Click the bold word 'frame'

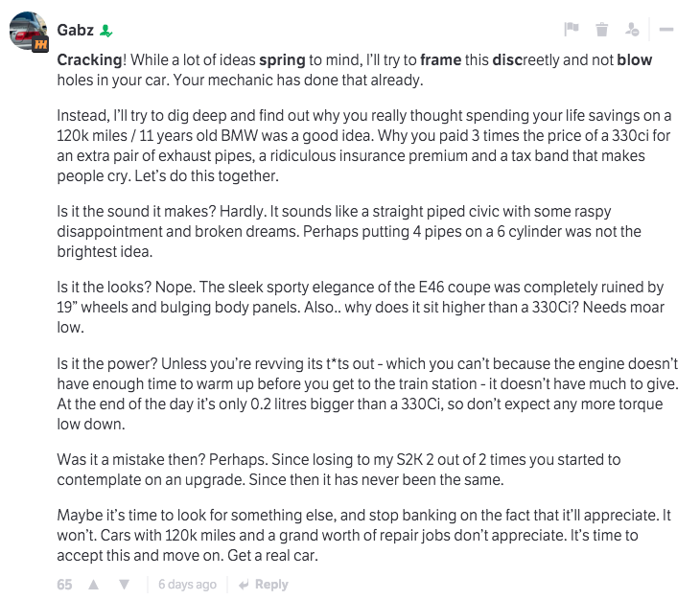(440, 59)
